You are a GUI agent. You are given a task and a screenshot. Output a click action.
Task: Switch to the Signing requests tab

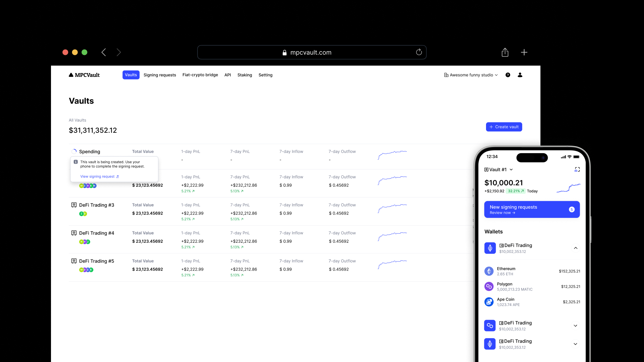[x=160, y=75]
